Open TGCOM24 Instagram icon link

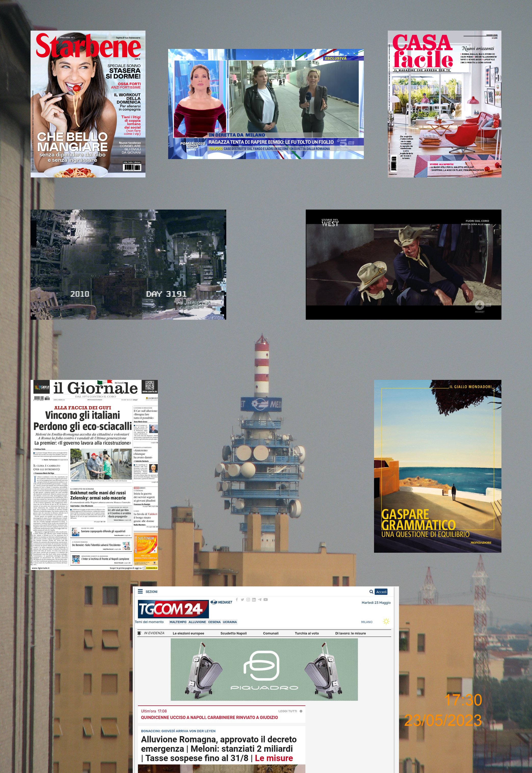pyautogui.click(x=248, y=600)
